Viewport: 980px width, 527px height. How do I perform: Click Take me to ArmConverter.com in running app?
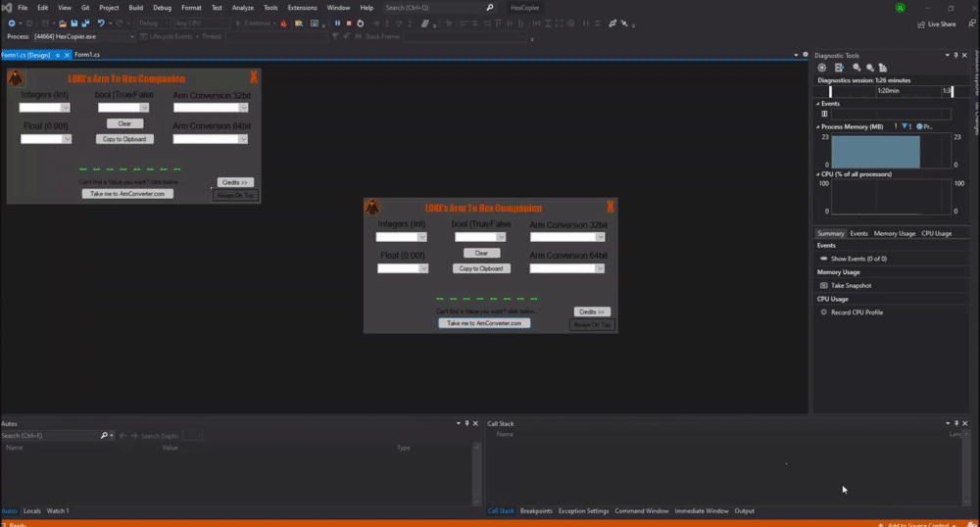pyautogui.click(x=484, y=323)
